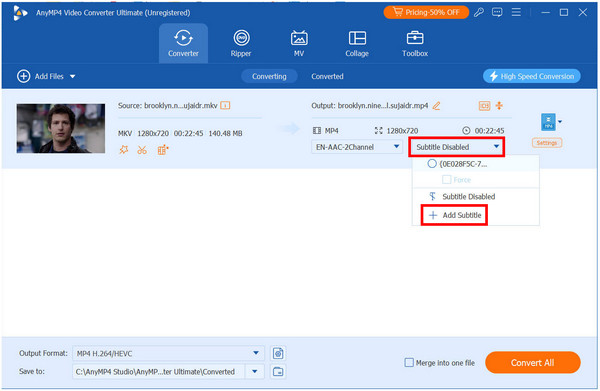The height and width of the screenshot is (391, 600).
Task: Rename output file with pencil icon
Action: coord(436,106)
